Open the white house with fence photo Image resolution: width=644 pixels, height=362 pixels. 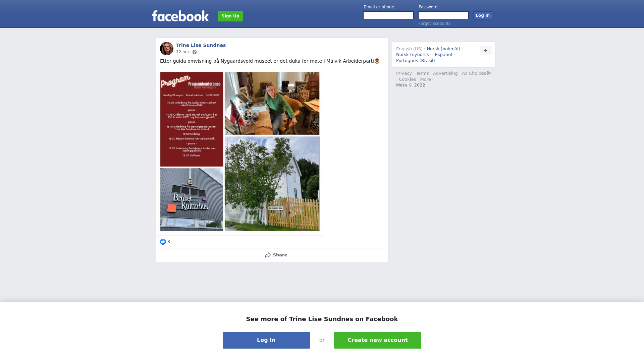tap(272, 184)
